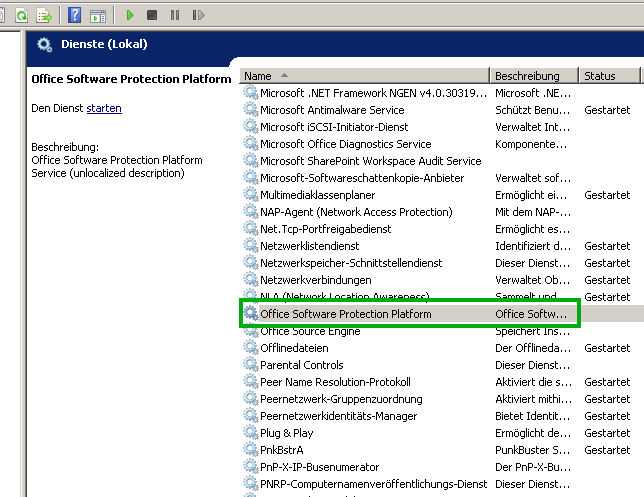Click gear icon beside Multimediaklassenplaner
644x497 pixels.
point(251,194)
